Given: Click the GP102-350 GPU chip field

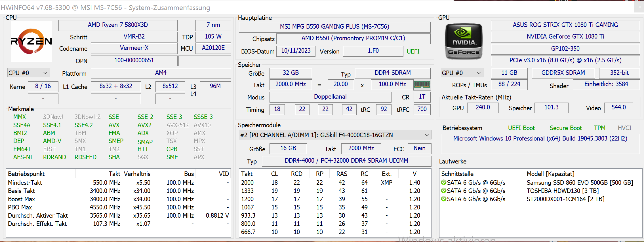Looking at the screenshot, I should click(565, 49).
